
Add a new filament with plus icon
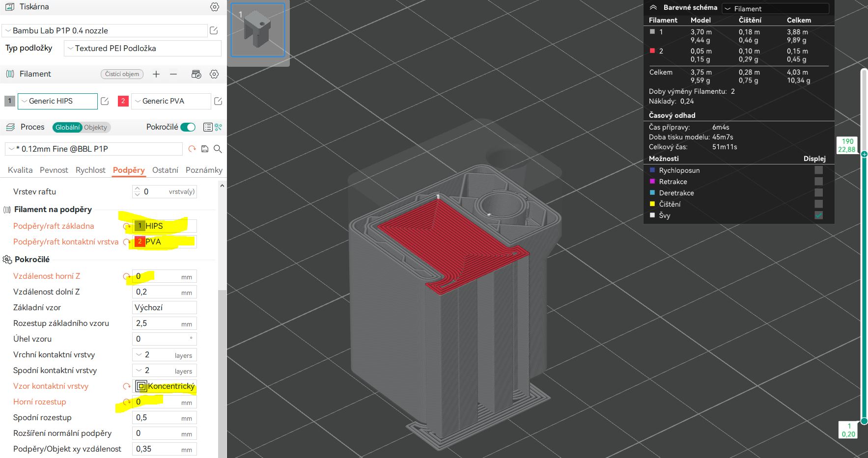point(156,74)
